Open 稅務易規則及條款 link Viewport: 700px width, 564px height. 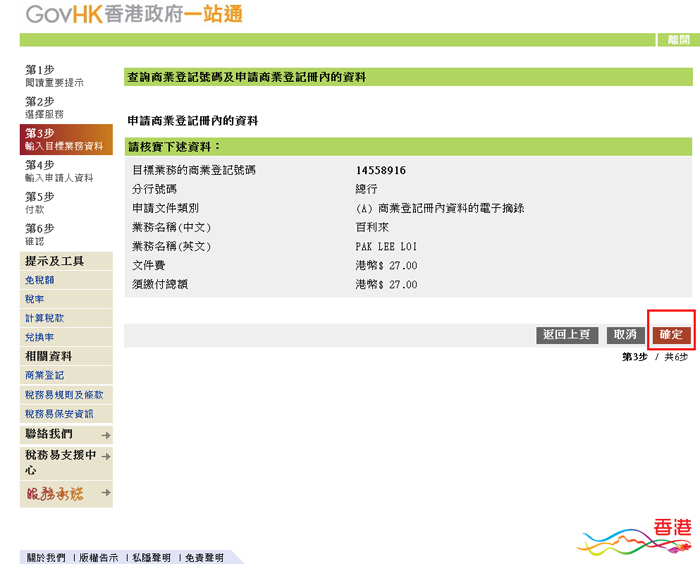pos(64,395)
